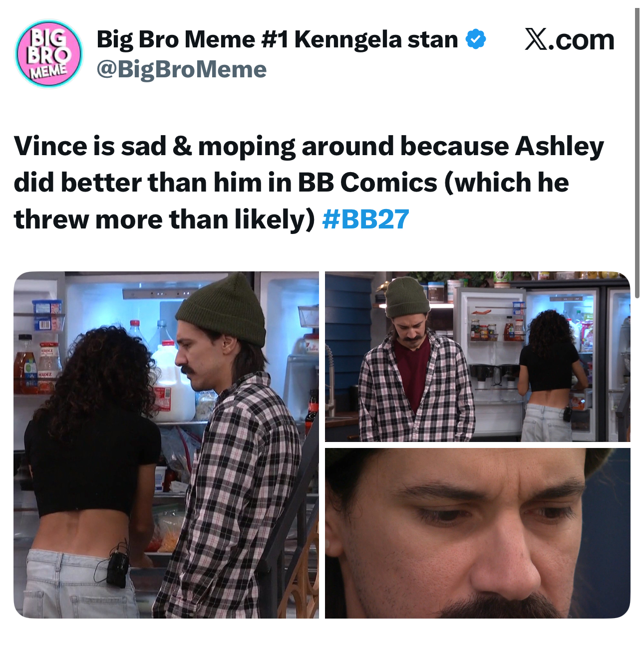Click the tweet text about Vince moping
The height and width of the screenshot is (654, 644).
pos(309,183)
